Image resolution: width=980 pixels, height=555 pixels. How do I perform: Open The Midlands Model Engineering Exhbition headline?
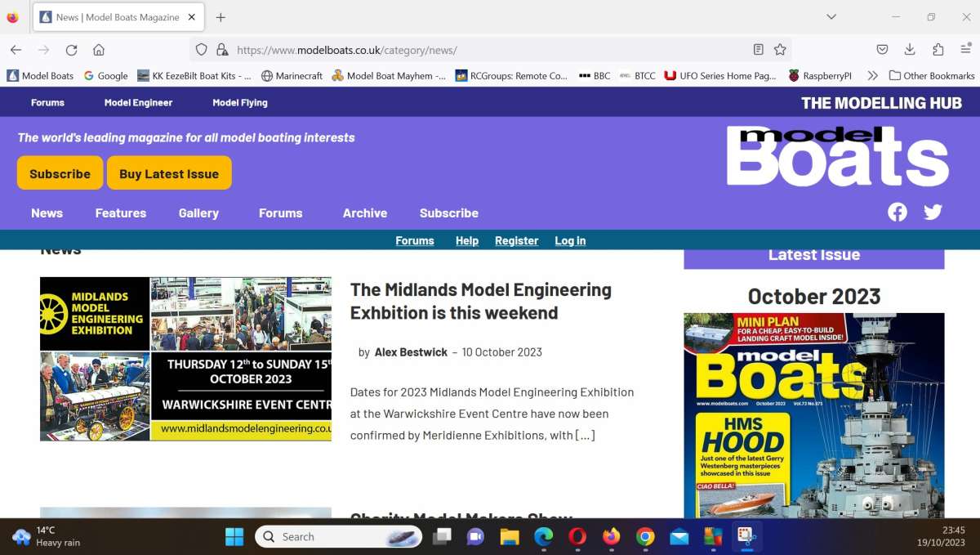tap(481, 301)
